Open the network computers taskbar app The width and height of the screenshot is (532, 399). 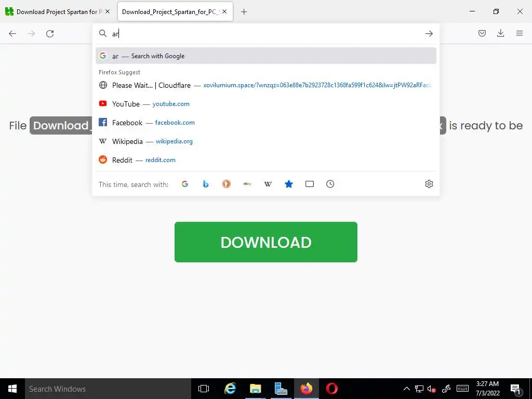281,389
